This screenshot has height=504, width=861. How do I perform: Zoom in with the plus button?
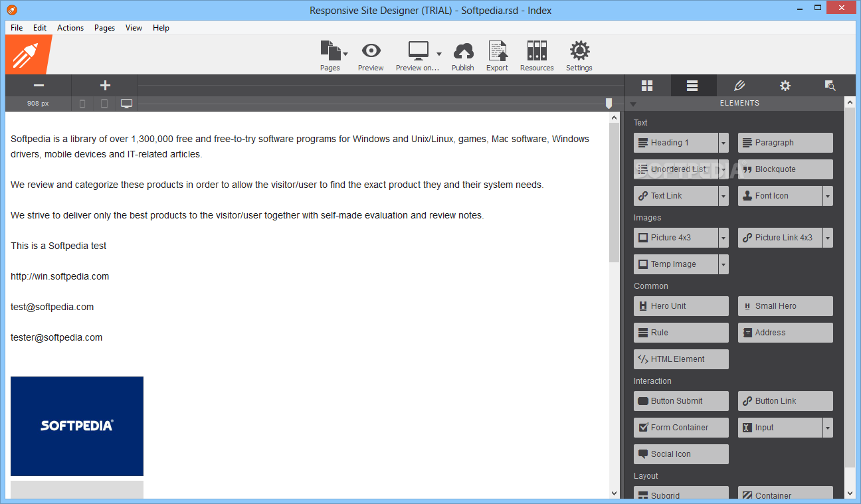pyautogui.click(x=105, y=85)
